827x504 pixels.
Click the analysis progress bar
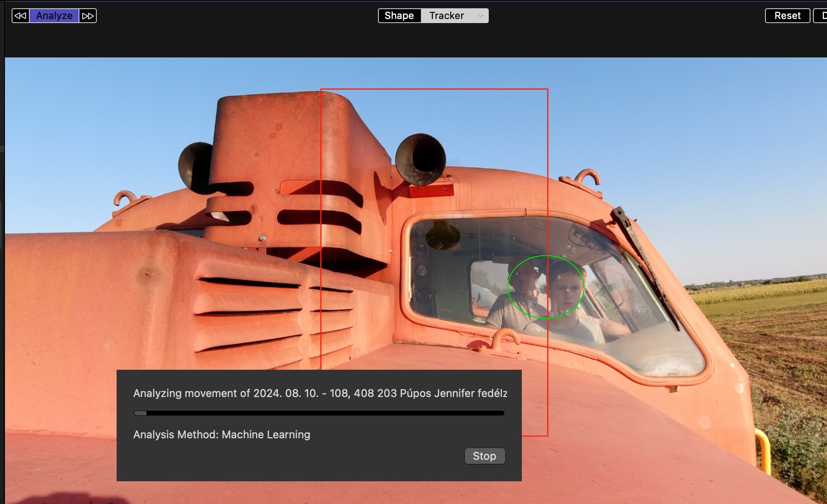click(x=319, y=413)
